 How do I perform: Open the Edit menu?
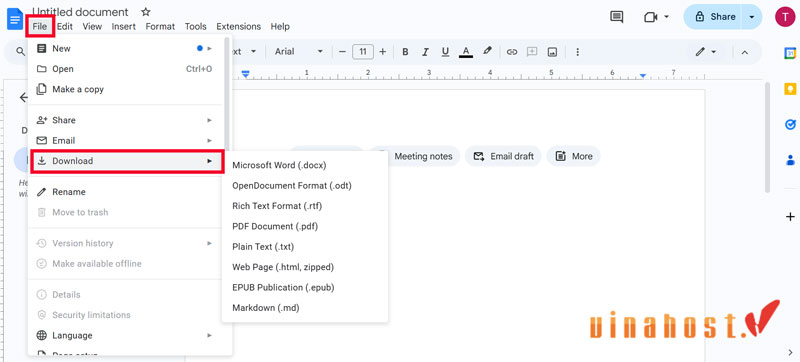click(x=65, y=27)
